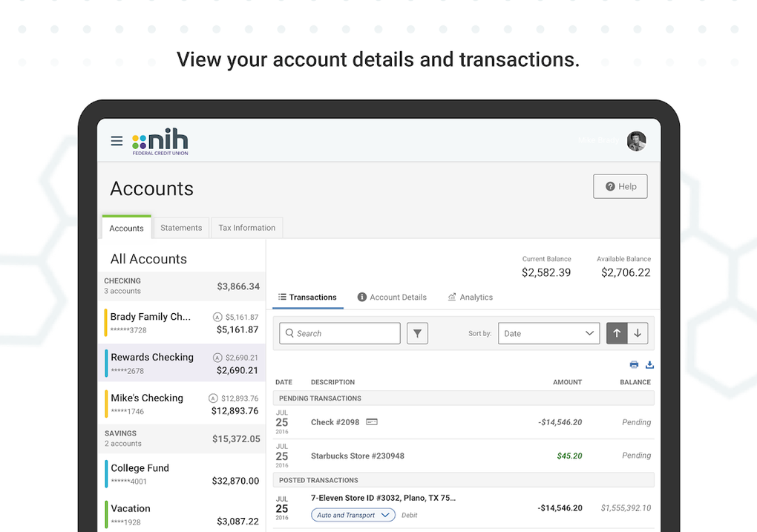
Task: Click the NIH Federal Credit Union logo
Action: click(160, 142)
